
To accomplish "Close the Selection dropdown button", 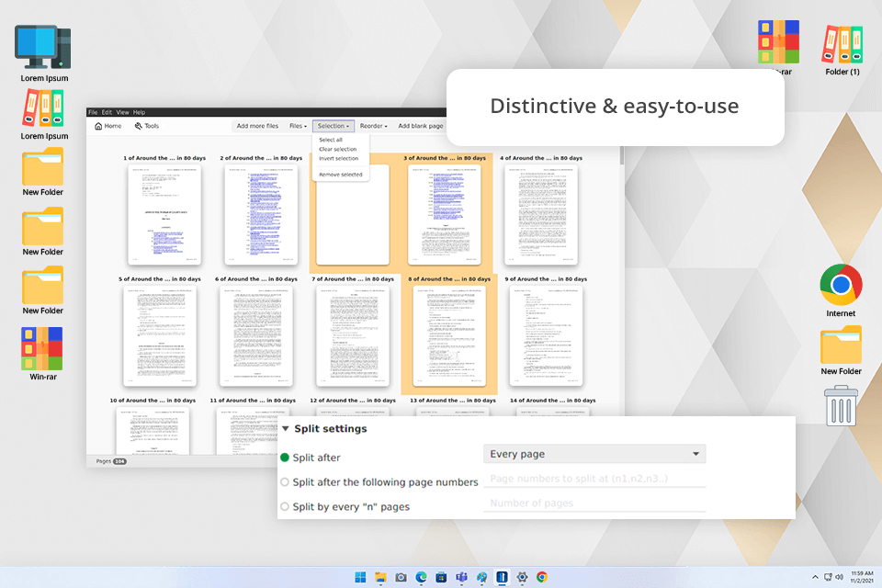I will pyautogui.click(x=333, y=126).
